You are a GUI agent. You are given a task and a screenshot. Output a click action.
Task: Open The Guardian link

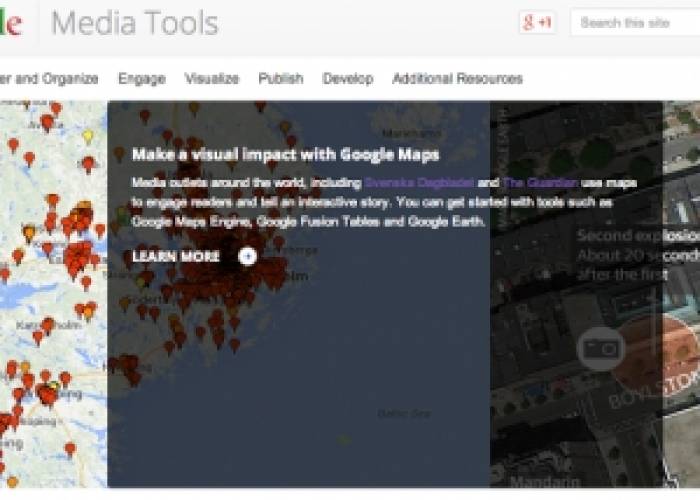[x=540, y=183]
